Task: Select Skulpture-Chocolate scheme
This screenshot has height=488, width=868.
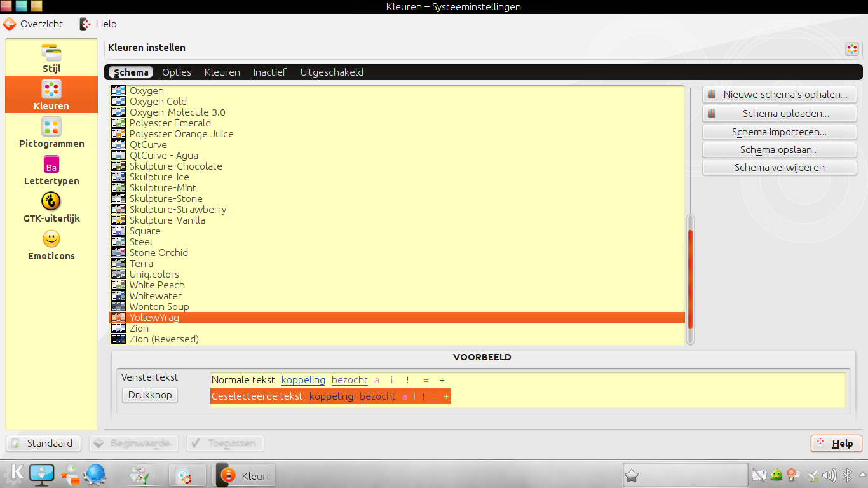Action: [397, 166]
